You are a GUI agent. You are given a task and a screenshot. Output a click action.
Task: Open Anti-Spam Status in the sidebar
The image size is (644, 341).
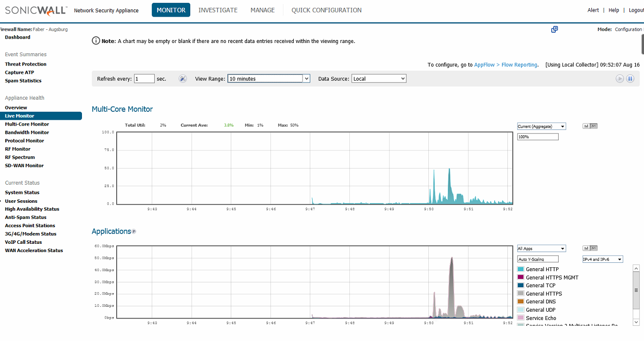[26, 217]
